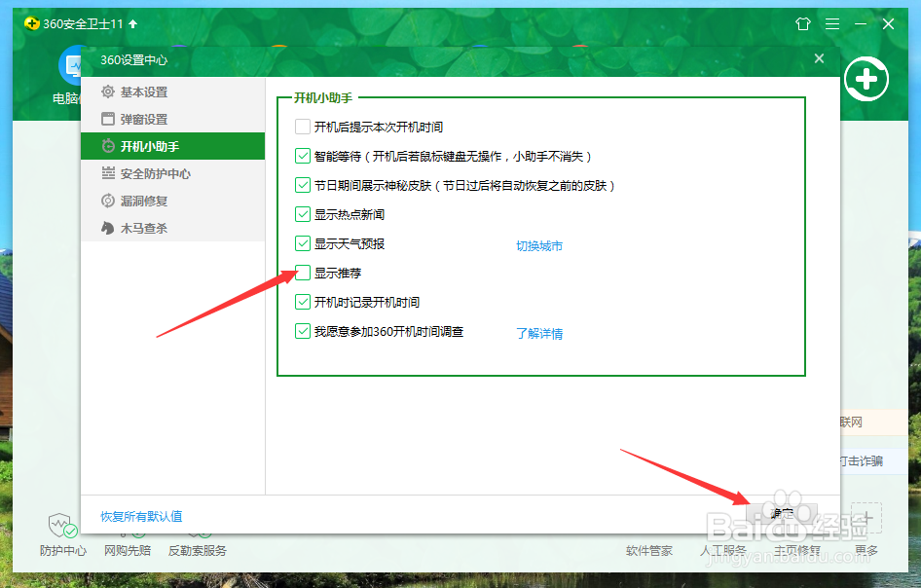Open 人工服务 in main window
This screenshot has width=921, height=588.
click(x=723, y=550)
